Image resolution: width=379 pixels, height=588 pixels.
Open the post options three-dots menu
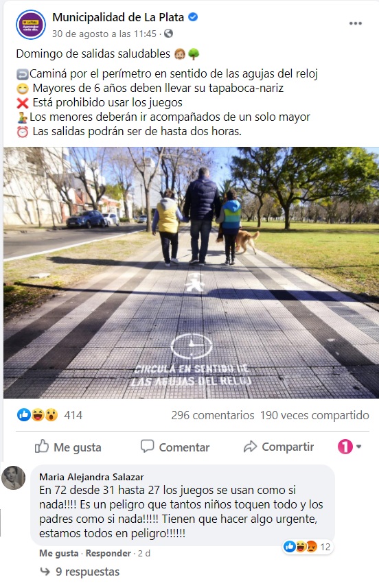click(356, 23)
